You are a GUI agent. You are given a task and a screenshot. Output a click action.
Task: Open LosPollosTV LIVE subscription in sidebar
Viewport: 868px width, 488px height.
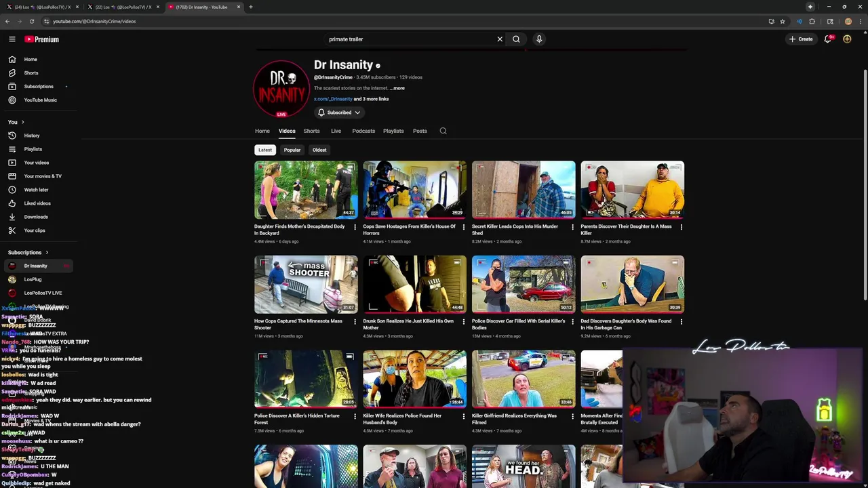pyautogui.click(x=38, y=293)
